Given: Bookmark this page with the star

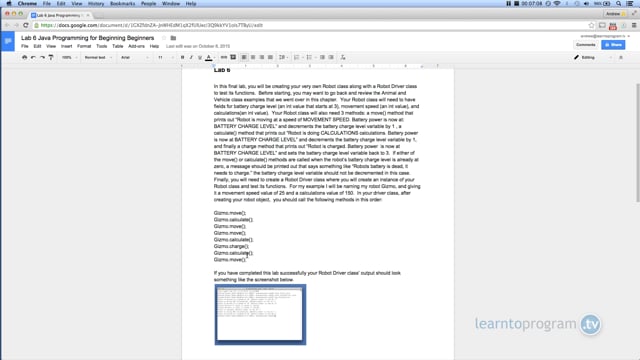Looking at the screenshot, I should [591, 25].
